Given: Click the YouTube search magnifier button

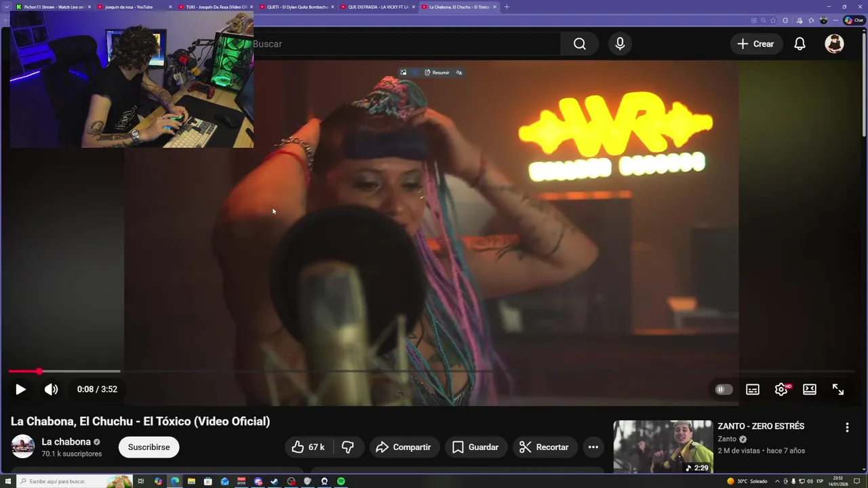Looking at the screenshot, I should point(580,43).
